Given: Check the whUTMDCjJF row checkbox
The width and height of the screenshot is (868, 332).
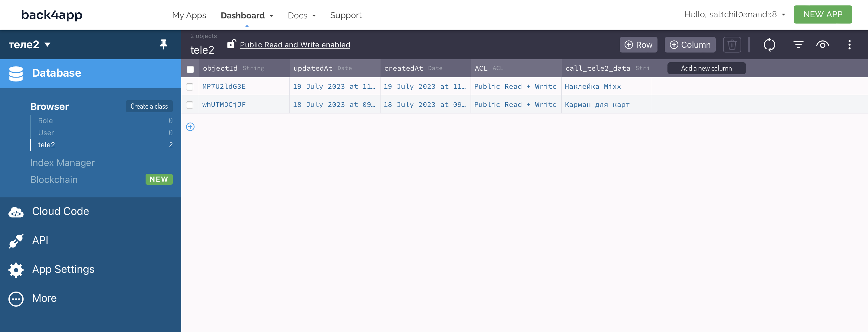Looking at the screenshot, I should (190, 105).
